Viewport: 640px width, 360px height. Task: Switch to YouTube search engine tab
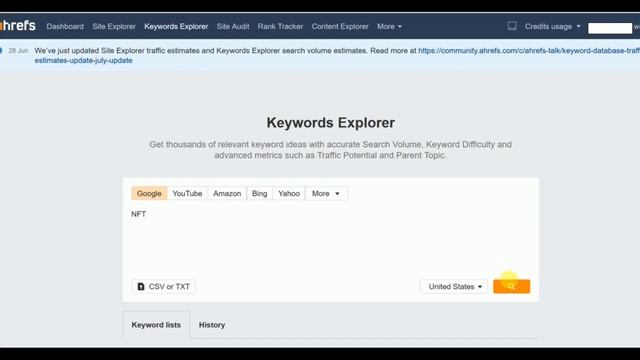187,193
